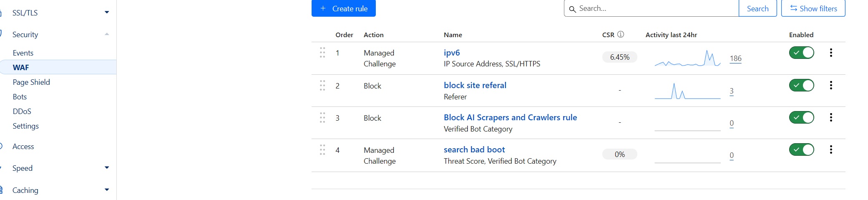Open options menu for search bad boot rule
The height and width of the screenshot is (200, 868).
click(x=830, y=149)
